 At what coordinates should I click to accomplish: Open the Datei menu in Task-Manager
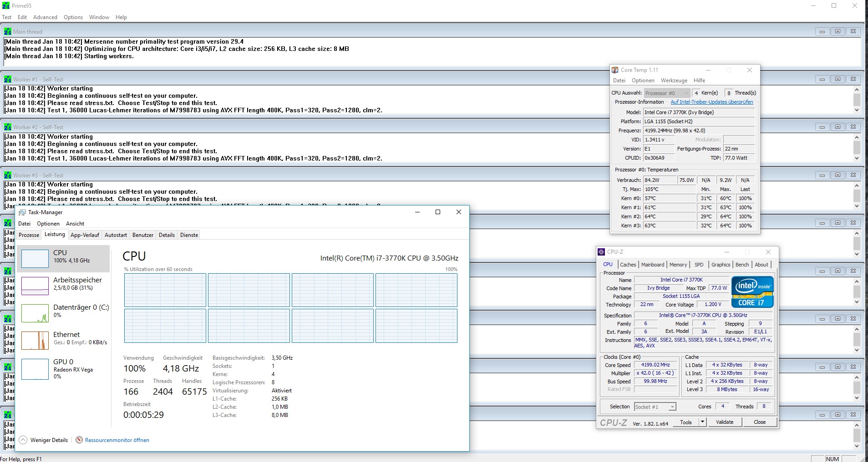pos(25,224)
